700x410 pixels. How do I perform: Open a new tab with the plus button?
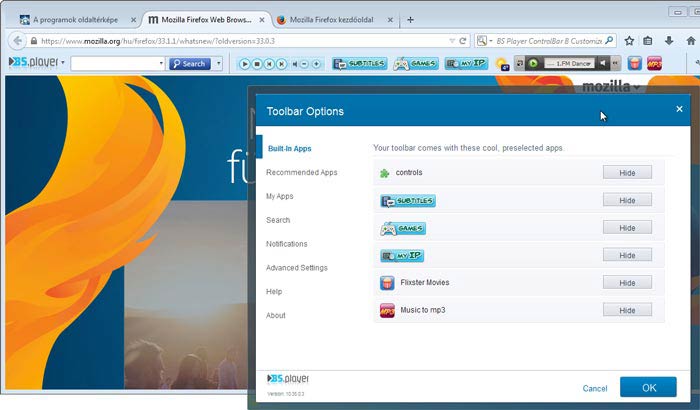(x=410, y=20)
